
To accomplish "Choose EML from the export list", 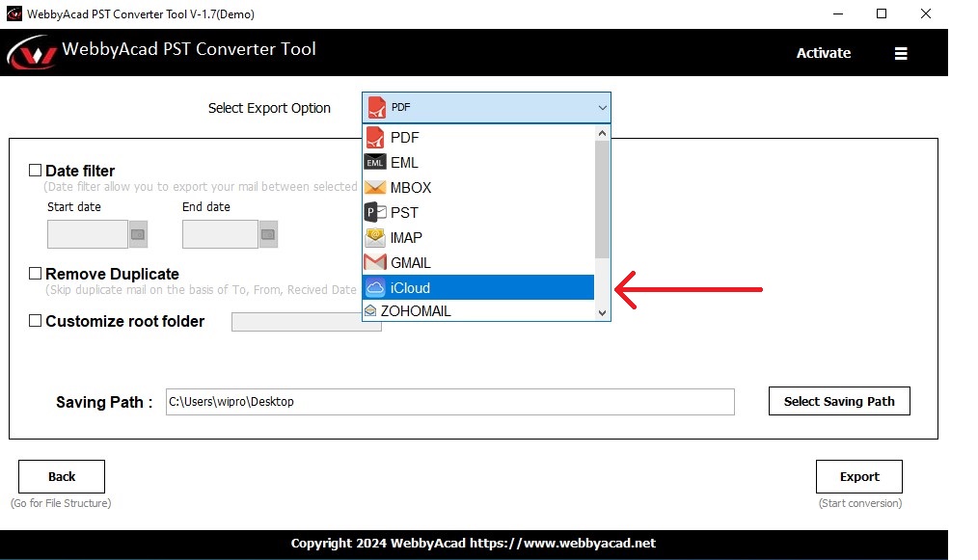I will coord(478,162).
